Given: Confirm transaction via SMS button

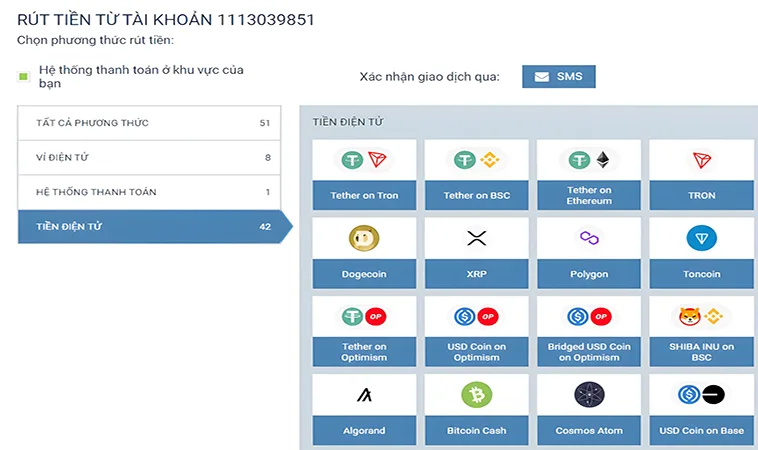Looking at the screenshot, I should [x=558, y=77].
